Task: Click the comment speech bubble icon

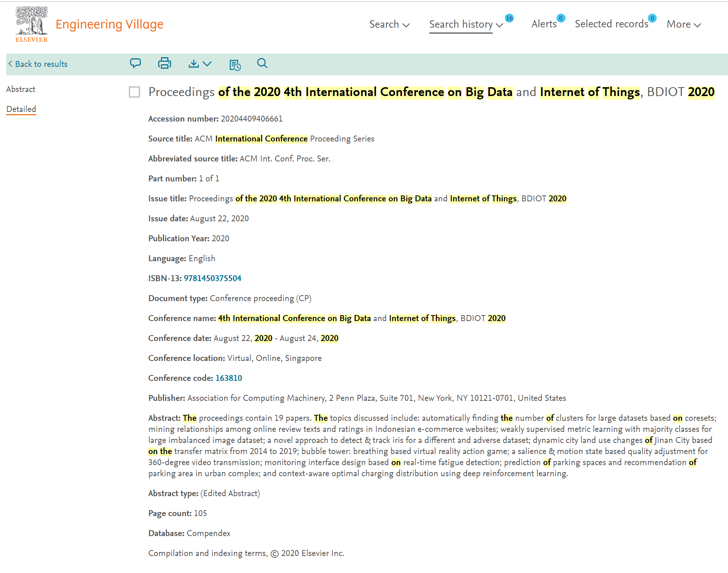Action: [x=136, y=63]
